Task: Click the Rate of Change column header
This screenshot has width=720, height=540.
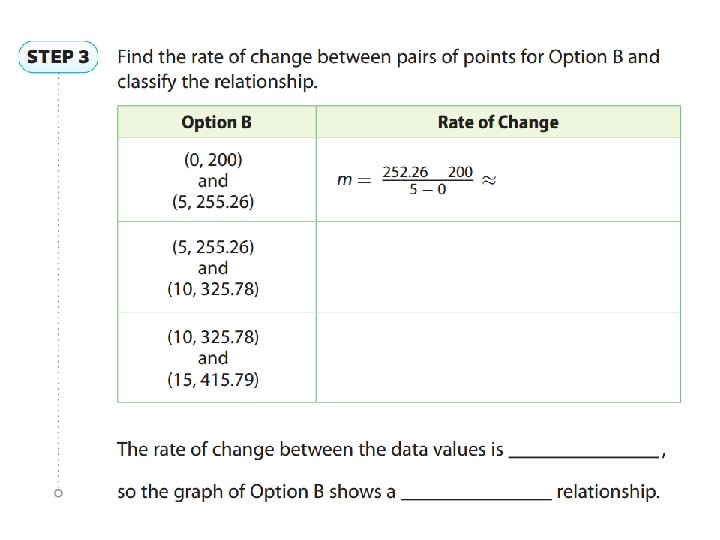Action: pyautogui.click(x=498, y=122)
